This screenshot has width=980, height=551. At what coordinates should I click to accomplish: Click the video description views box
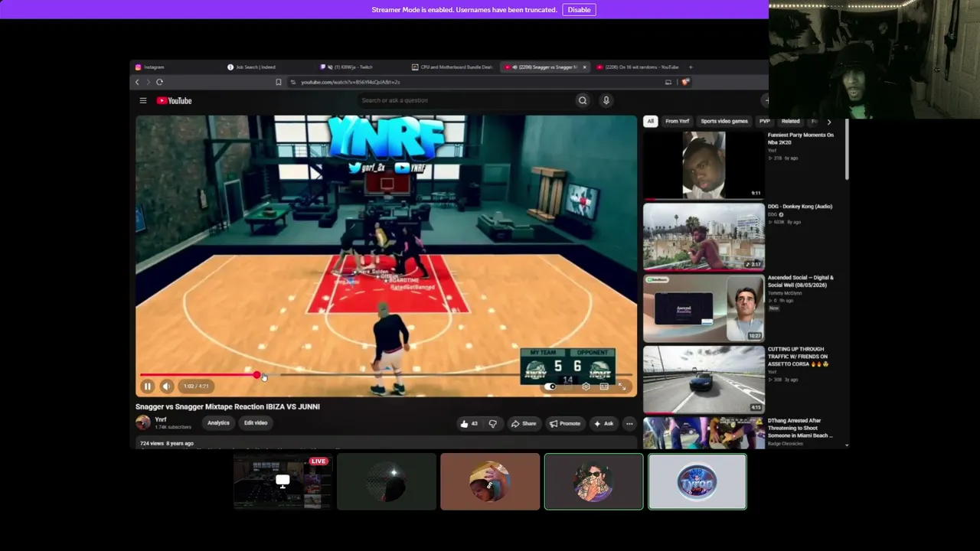(386, 443)
